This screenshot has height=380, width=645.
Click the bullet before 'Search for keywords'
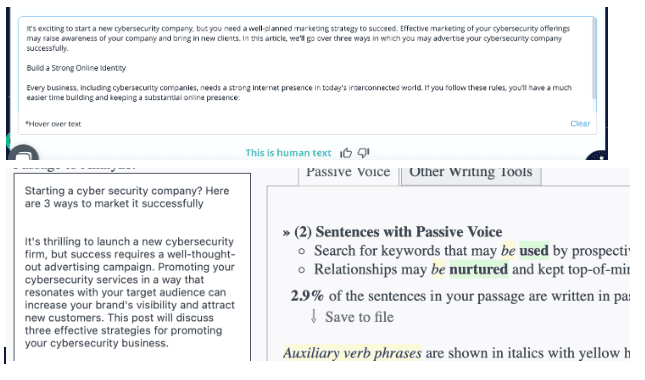[x=302, y=251]
